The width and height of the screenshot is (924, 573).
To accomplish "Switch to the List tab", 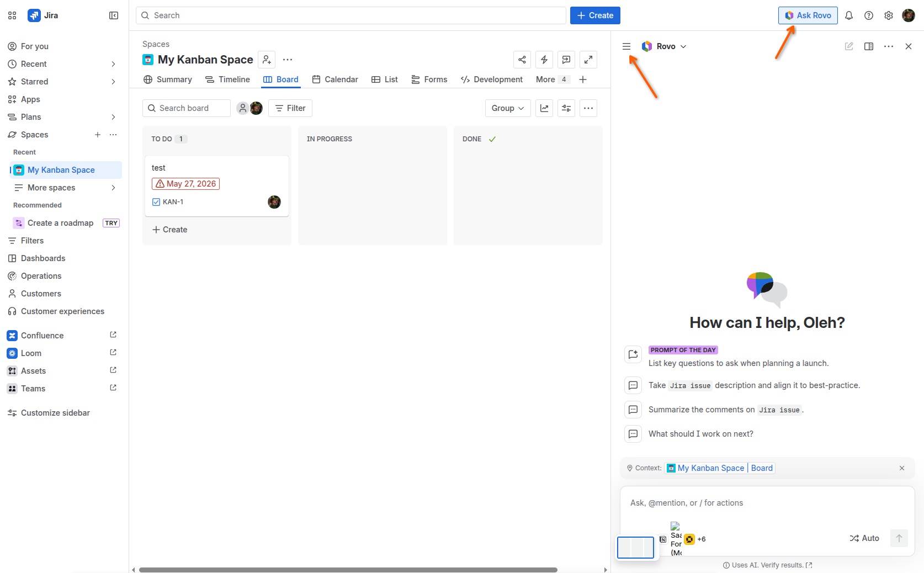I will [x=385, y=79].
